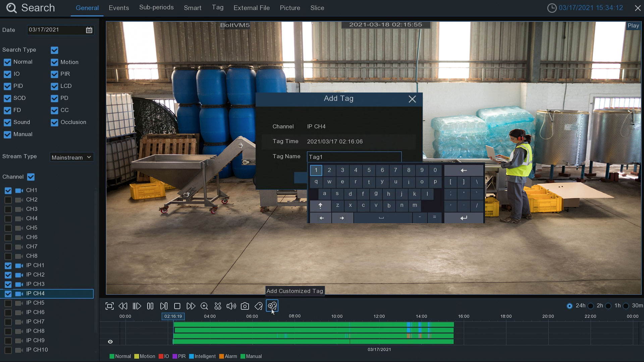Take a snapshot with the camera icon
Viewport: 644px width, 362px height.
pos(245,306)
